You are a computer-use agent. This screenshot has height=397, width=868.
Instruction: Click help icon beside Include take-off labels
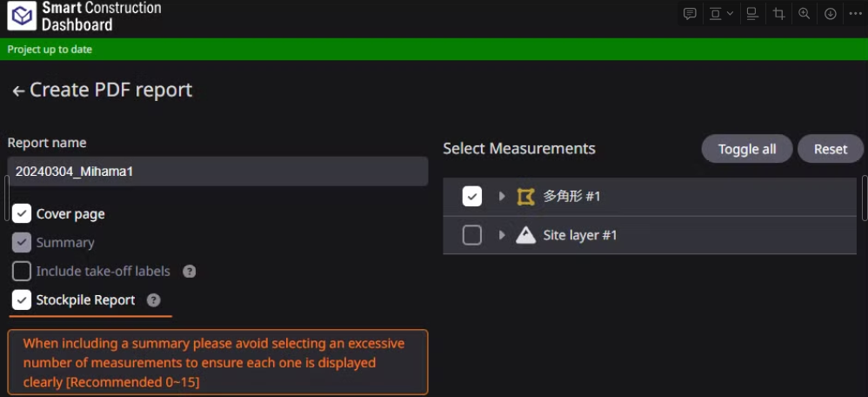pyautogui.click(x=189, y=272)
